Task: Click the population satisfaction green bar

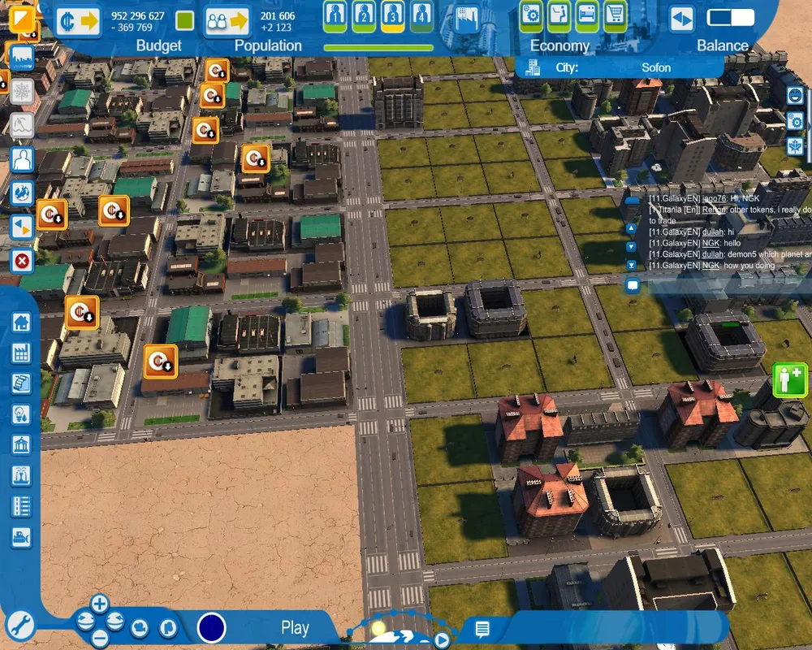Action: point(378,48)
